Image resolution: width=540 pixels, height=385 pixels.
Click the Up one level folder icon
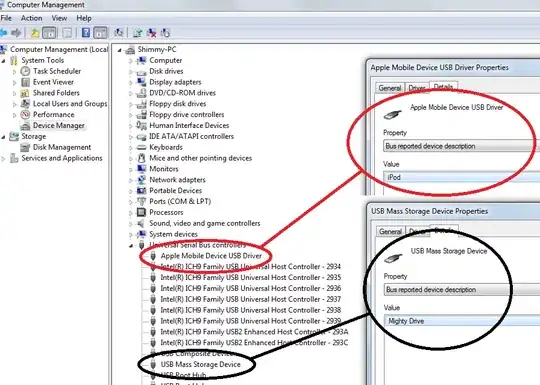[34, 33]
